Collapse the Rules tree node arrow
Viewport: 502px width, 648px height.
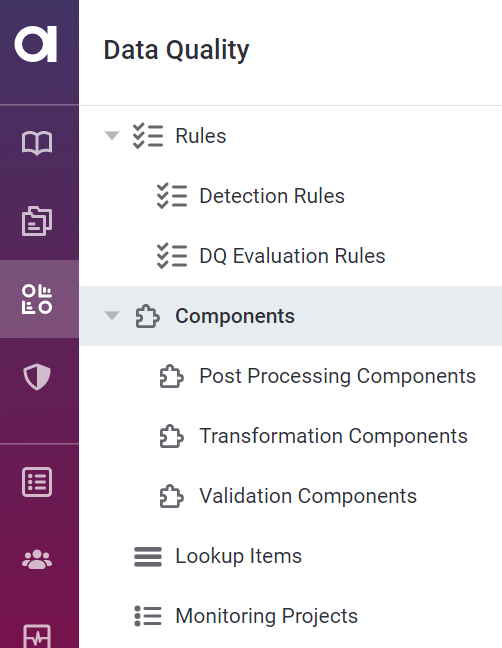(112, 136)
